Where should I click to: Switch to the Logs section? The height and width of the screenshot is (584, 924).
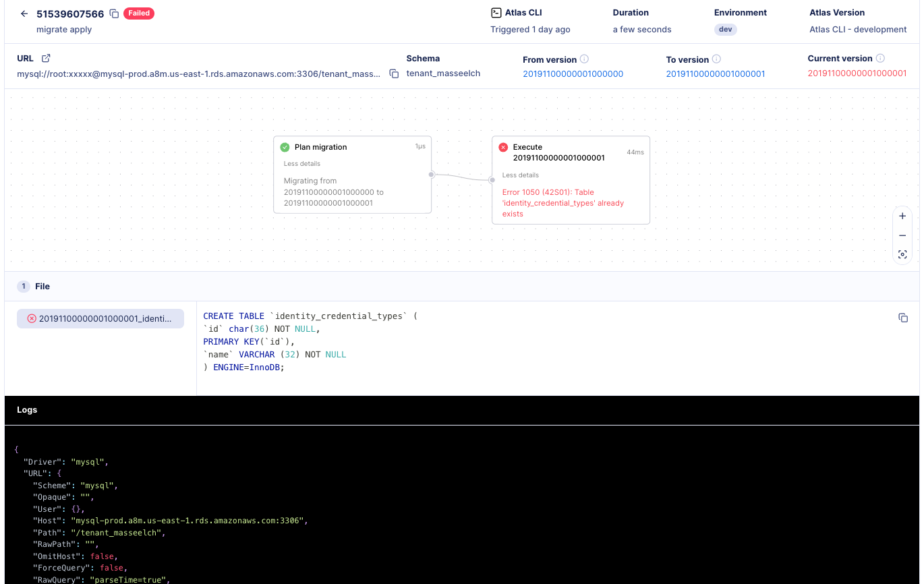(27, 409)
